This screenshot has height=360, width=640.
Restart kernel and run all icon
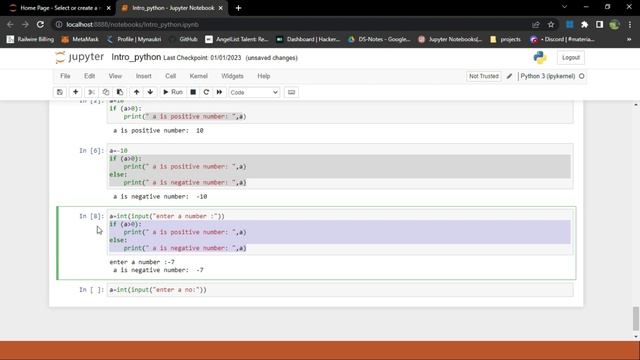220,92
